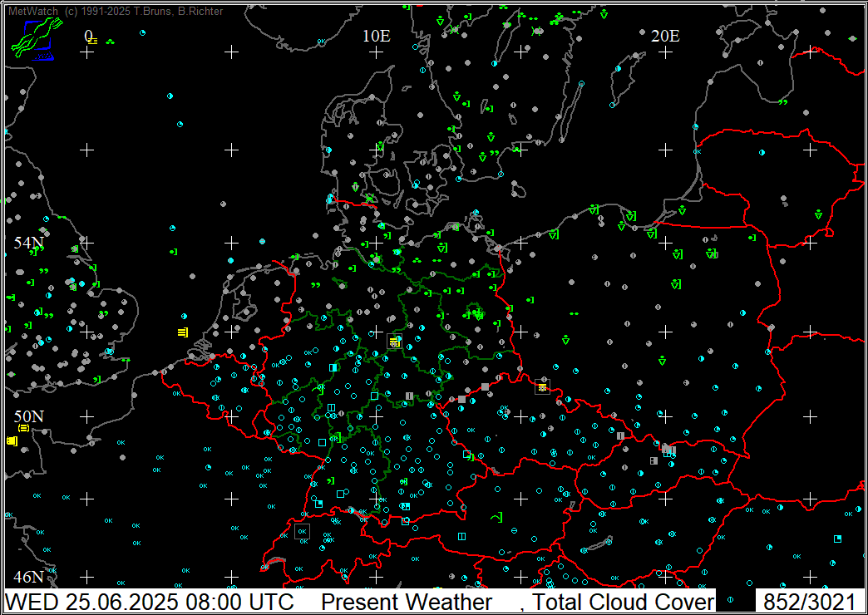The image size is (868, 615).
Task: Select the green shower triangle in southern Poland
Action: tap(662, 362)
